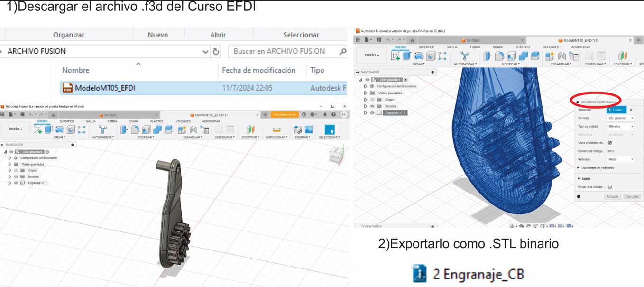Open MALLA tab in the gray-model Fusion window
Viewport: 644px width, 287px height.
[91, 121]
